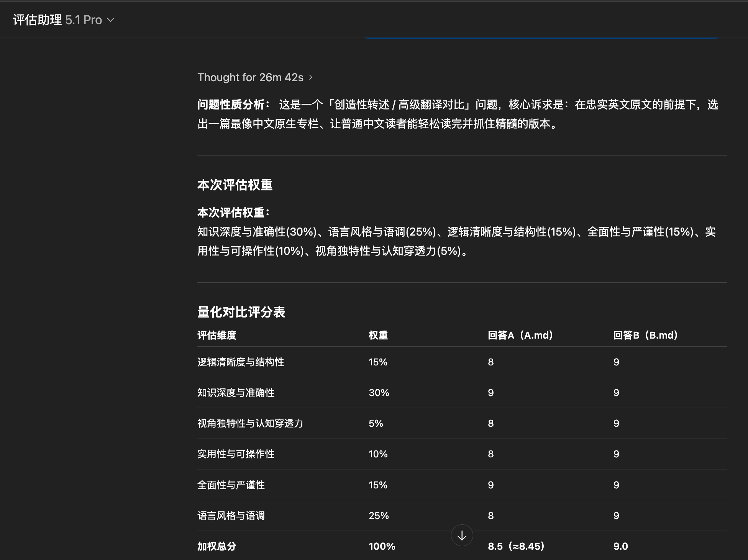Click the 权重 column header
This screenshot has width=748, height=560.
[378, 335]
